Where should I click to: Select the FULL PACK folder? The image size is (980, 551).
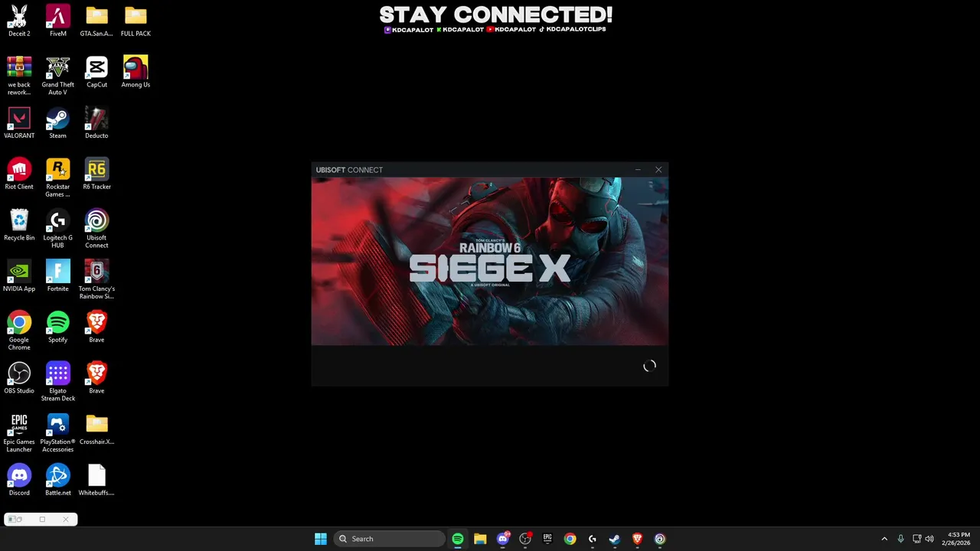pyautogui.click(x=136, y=21)
